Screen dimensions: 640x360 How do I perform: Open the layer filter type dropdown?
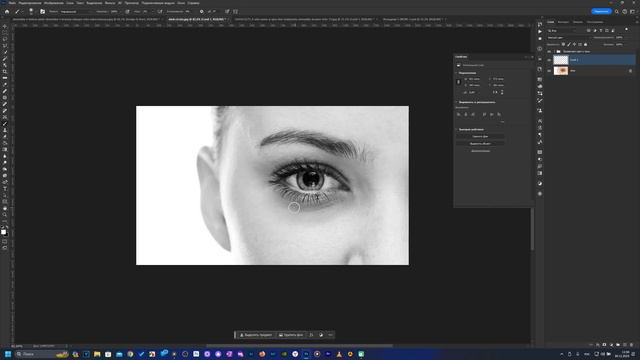pos(563,31)
